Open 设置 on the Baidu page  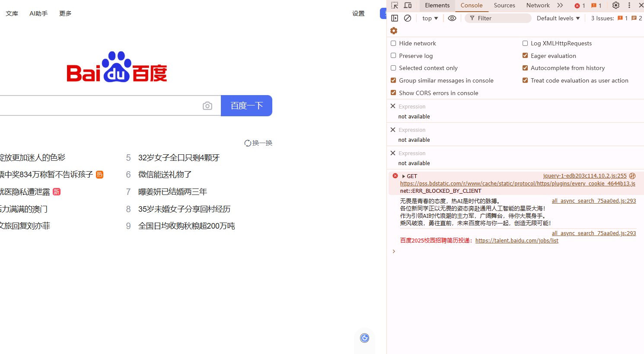pos(358,13)
